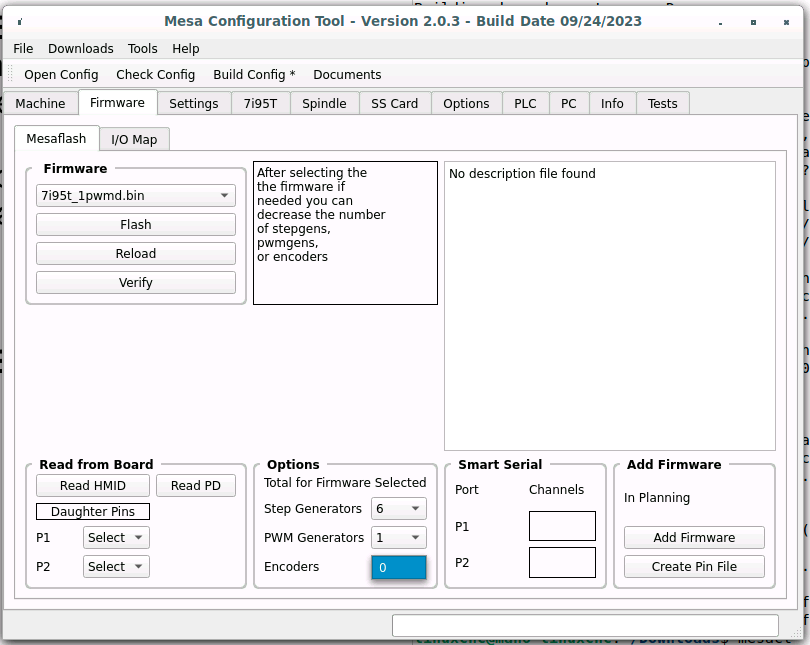Open the Help menu
This screenshot has width=810, height=645.
pos(185,49)
